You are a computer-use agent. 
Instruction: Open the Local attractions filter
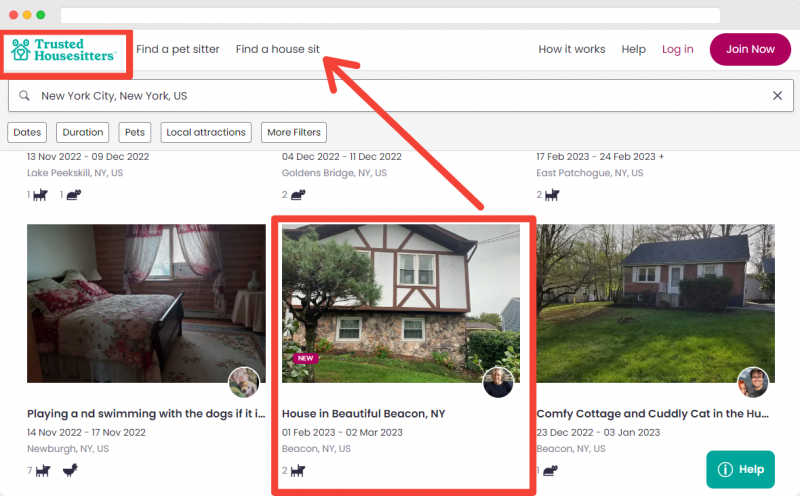[206, 132]
